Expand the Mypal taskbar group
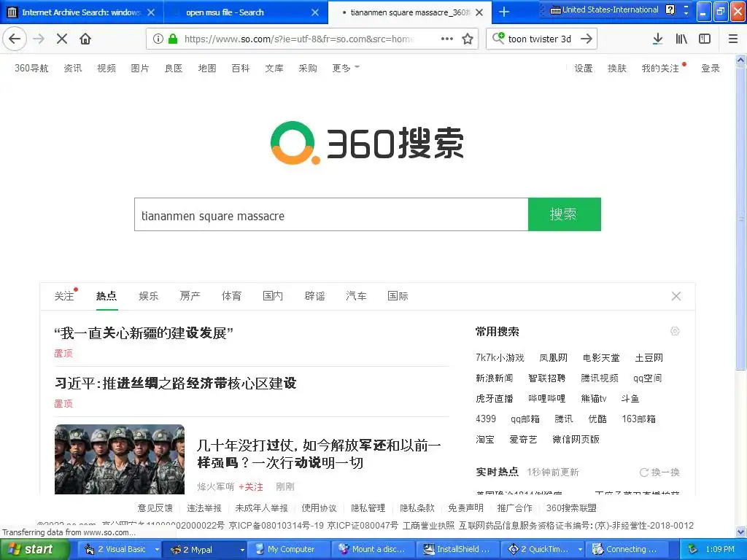The height and width of the screenshot is (560, 747). (x=242, y=550)
